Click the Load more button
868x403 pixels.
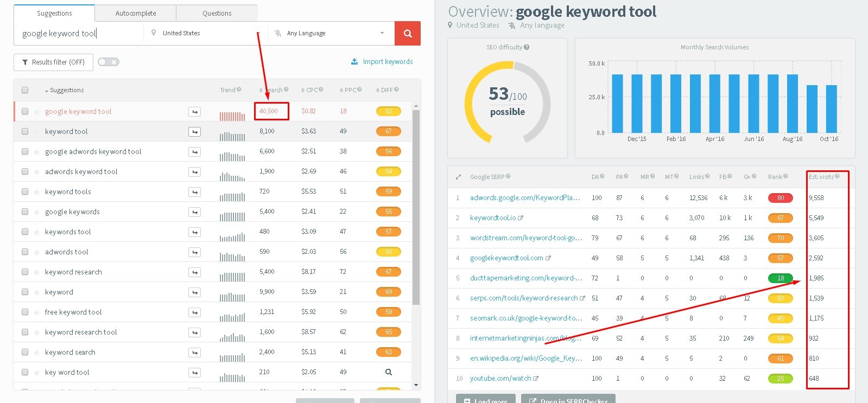(x=486, y=399)
